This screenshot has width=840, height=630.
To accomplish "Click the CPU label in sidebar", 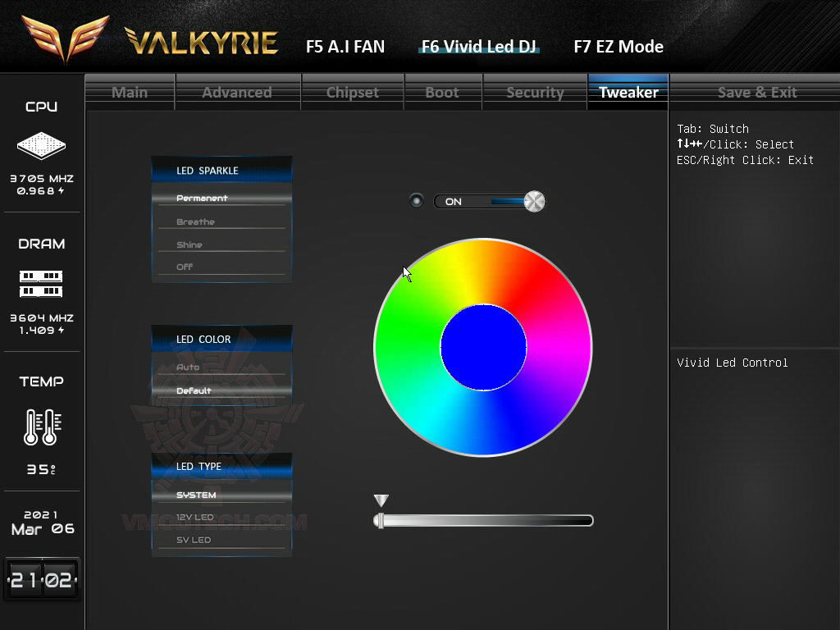I will pyautogui.click(x=41, y=107).
